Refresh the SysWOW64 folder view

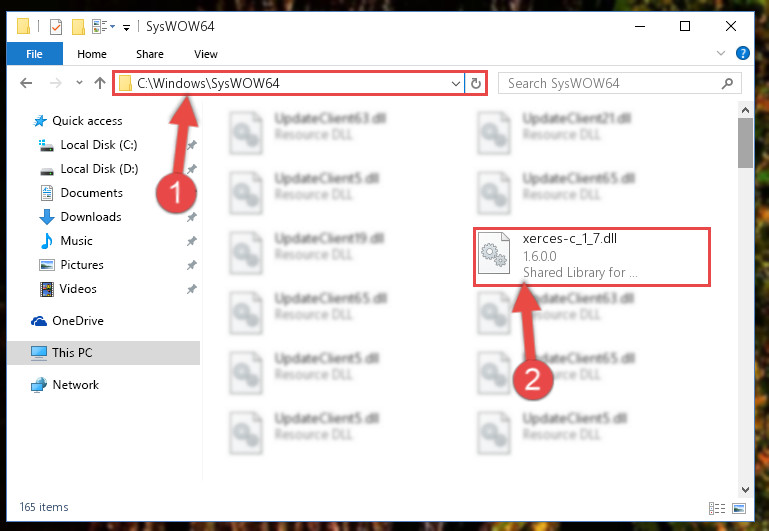point(475,83)
